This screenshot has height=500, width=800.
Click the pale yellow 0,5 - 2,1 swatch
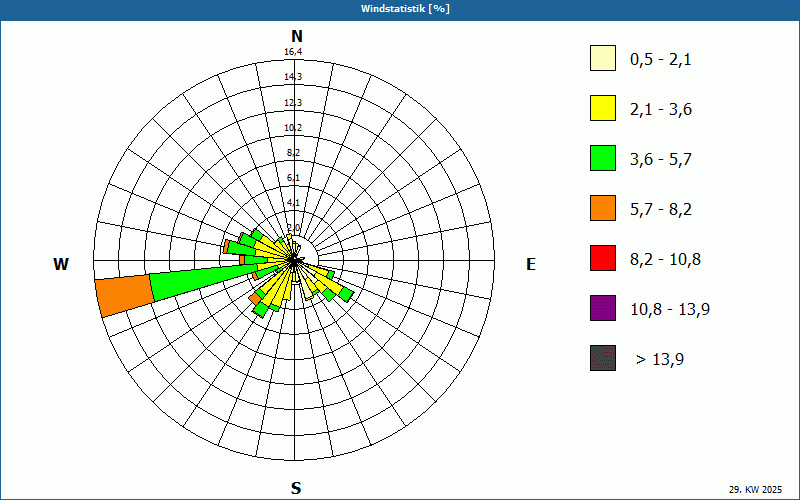[603, 58]
